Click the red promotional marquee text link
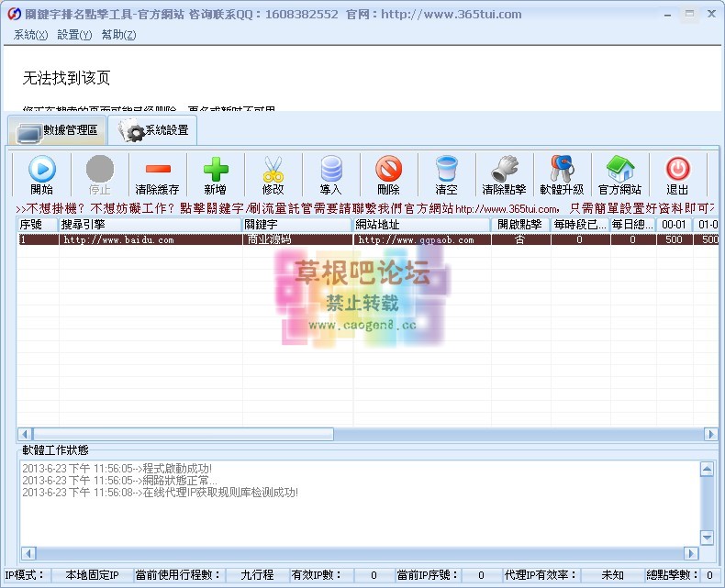This screenshot has width=725, height=588. (x=365, y=208)
